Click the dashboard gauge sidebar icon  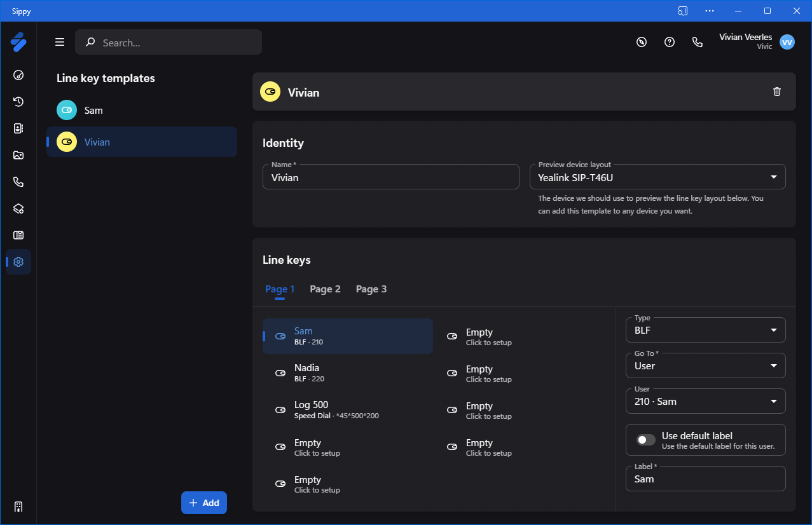pyautogui.click(x=18, y=75)
